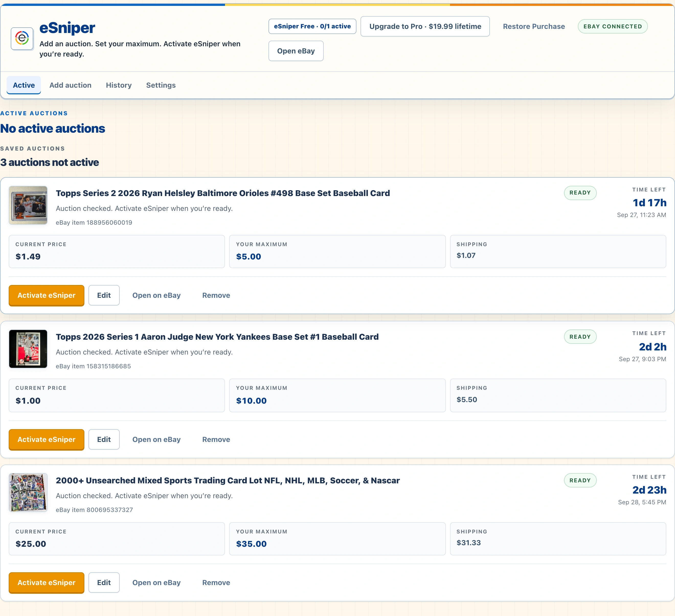Go to the History tab
The image size is (675, 616).
[119, 85]
